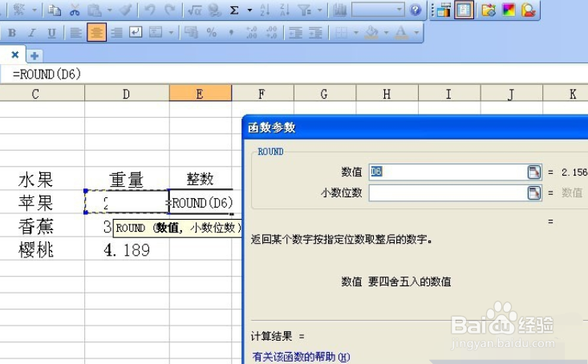Close the current document tab with the X
Viewport: 588px width, 364px height.
coord(15,55)
